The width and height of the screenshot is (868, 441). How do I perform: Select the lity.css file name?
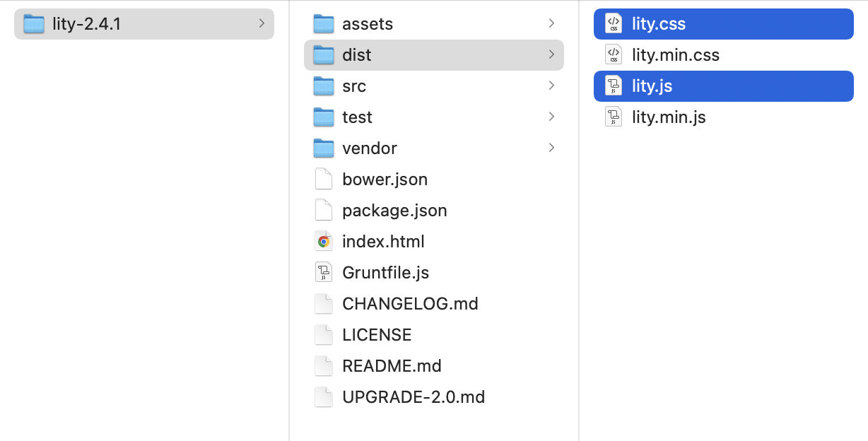pyautogui.click(x=659, y=24)
